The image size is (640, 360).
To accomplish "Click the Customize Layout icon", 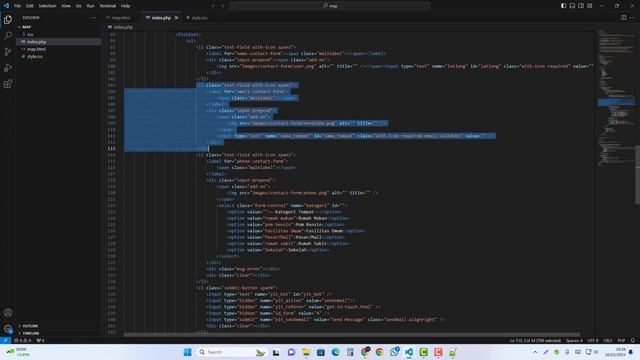I will (590, 6).
